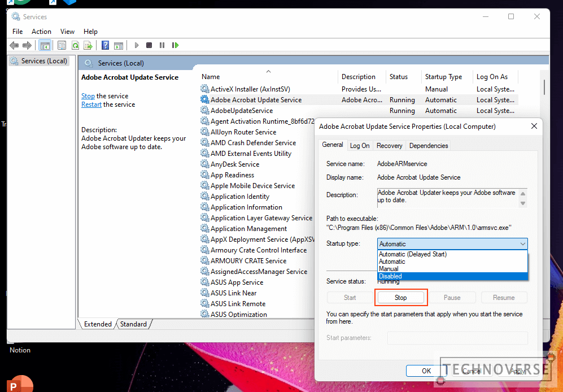Click the Export List toolbar icon
Screen dimensions: 563x392
(x=88, y=45)
